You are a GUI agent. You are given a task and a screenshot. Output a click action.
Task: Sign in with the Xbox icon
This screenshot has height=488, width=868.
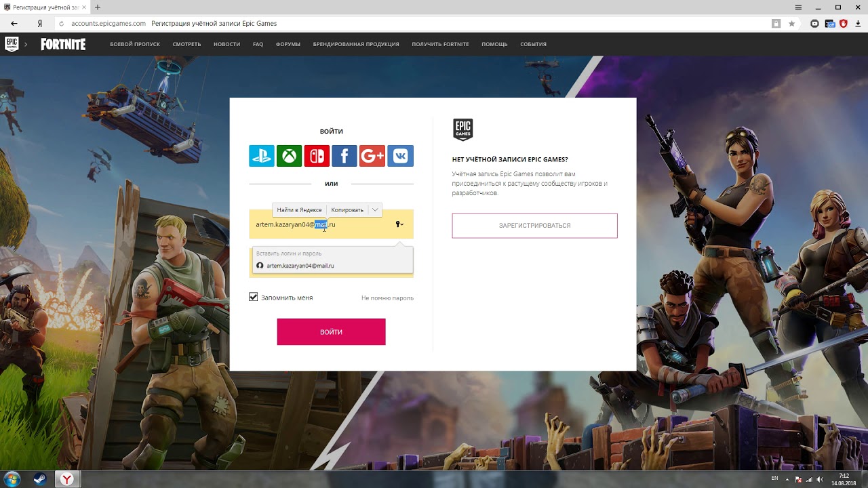tap(290, 156)
